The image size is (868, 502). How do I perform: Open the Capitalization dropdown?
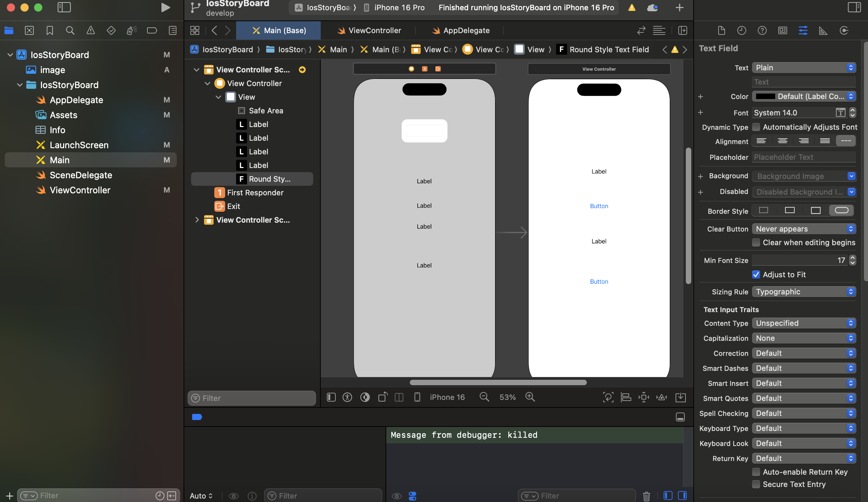tap(804, 338)
